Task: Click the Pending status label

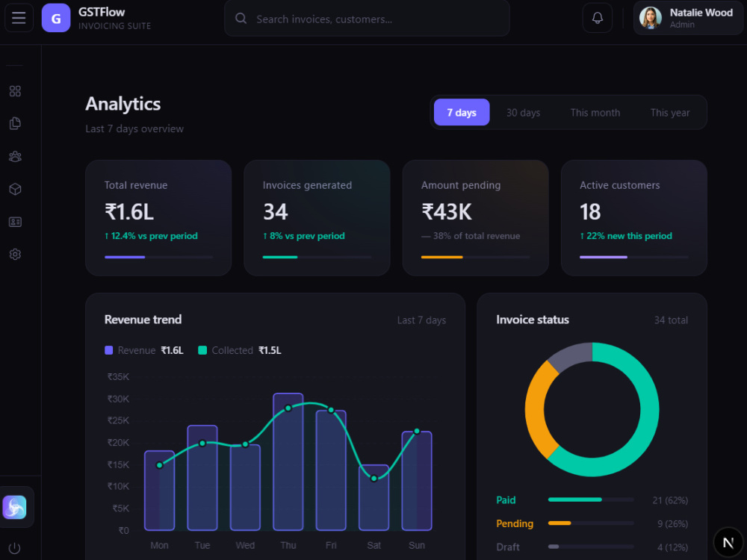Action: (x=515, y=523)
